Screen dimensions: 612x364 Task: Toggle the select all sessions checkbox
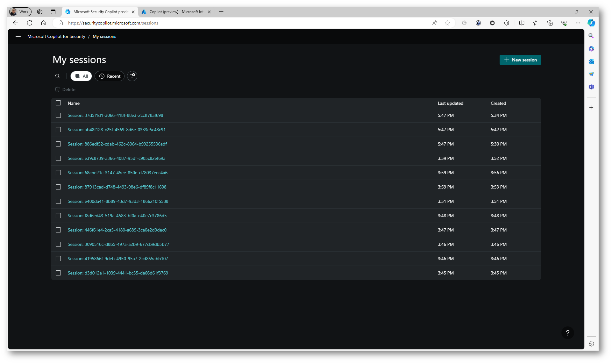click(x=58, y=103)
